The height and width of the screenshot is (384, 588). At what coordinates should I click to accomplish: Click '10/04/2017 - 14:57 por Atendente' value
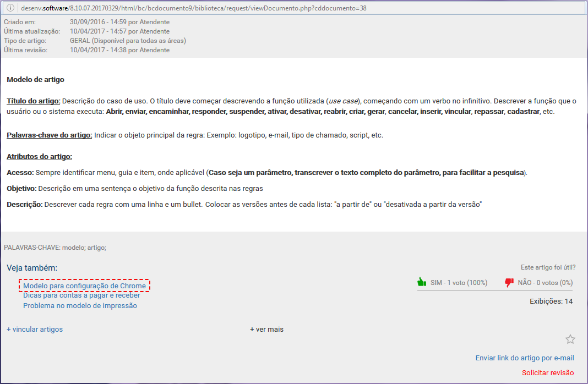click(119, 31)
